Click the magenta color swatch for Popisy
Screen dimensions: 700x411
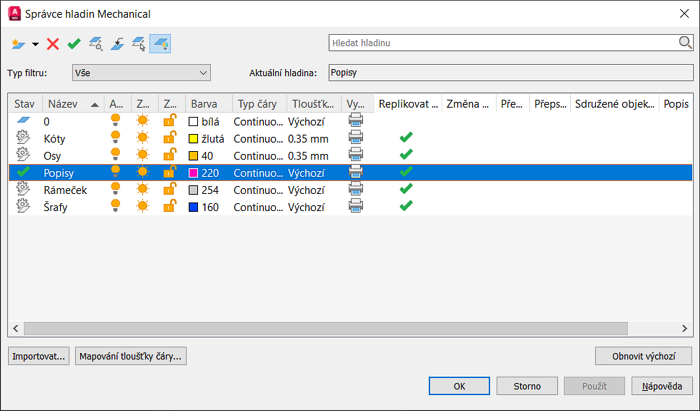click(x=193, y=172)
